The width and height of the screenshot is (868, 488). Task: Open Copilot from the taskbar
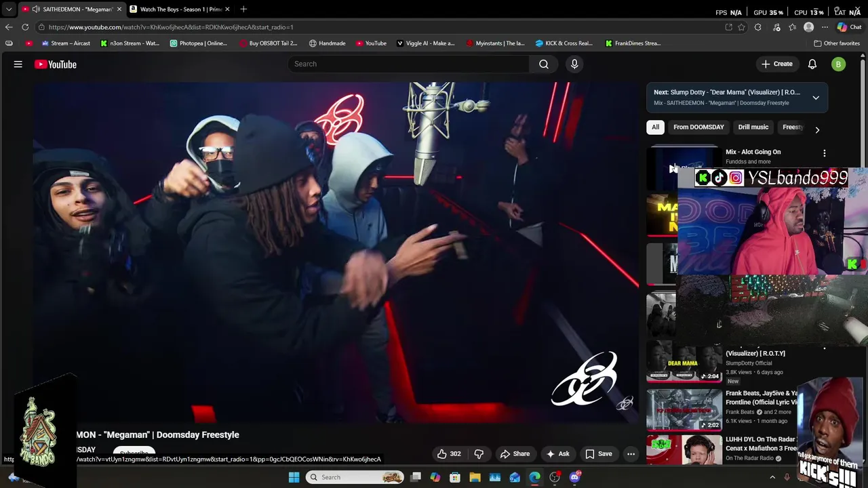click(x=435, y=477)
